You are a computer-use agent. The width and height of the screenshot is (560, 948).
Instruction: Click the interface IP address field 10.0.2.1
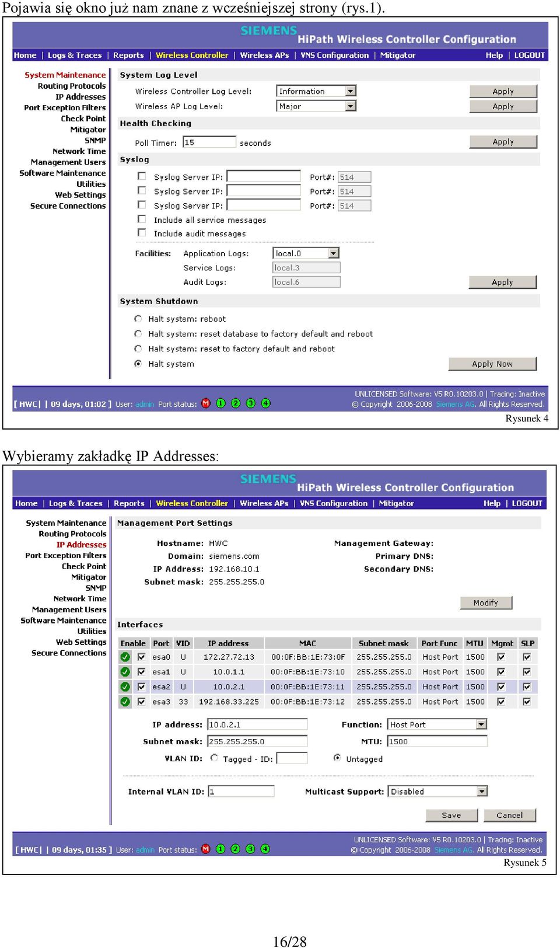pos(257,724)
